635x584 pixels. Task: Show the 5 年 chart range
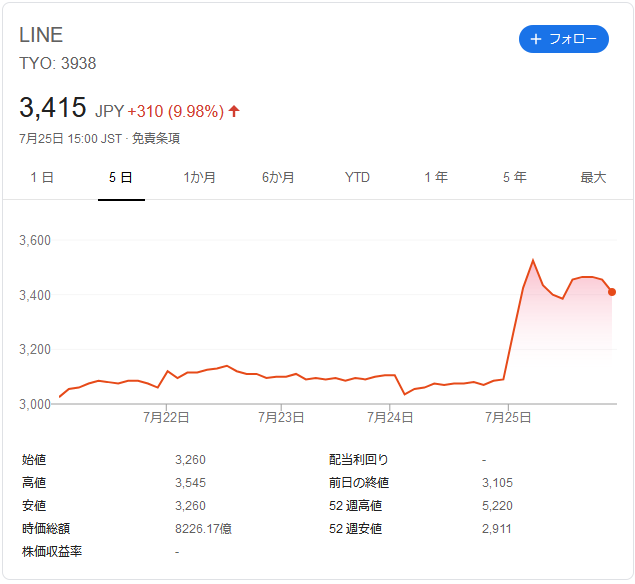point(515,177)
